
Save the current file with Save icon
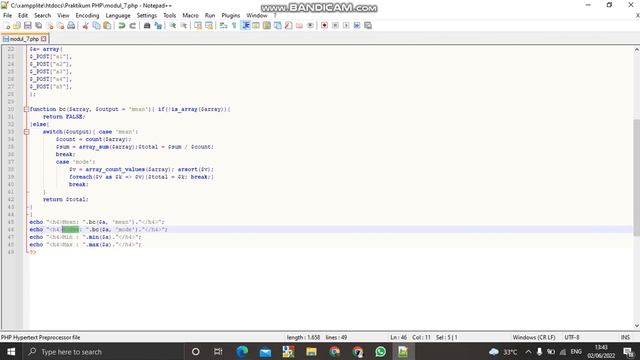tap(28, 26)
